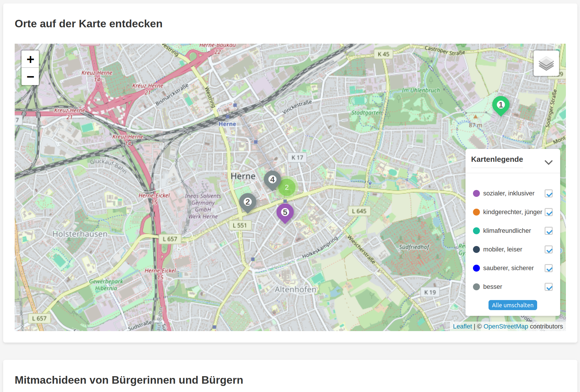Image resolution: width=580 pixels, height=392 pixels.
Task: Click the Kartenlegende heading
Action: point(497,160)
